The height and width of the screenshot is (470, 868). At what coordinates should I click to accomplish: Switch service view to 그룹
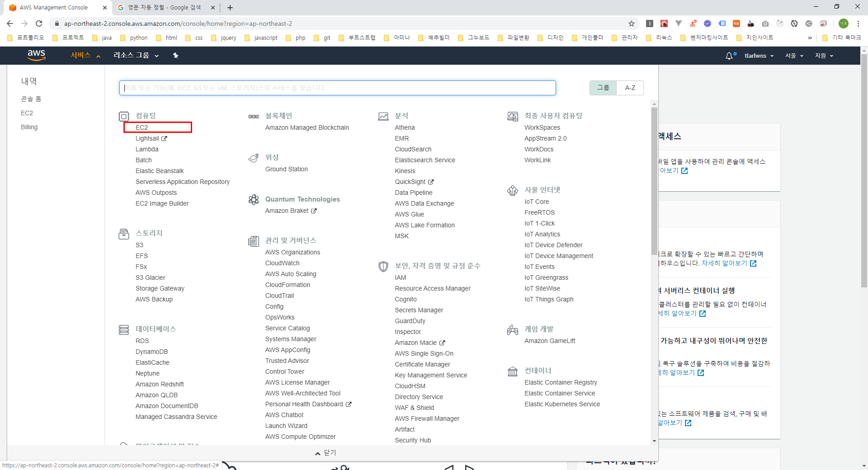pos(603,88)
